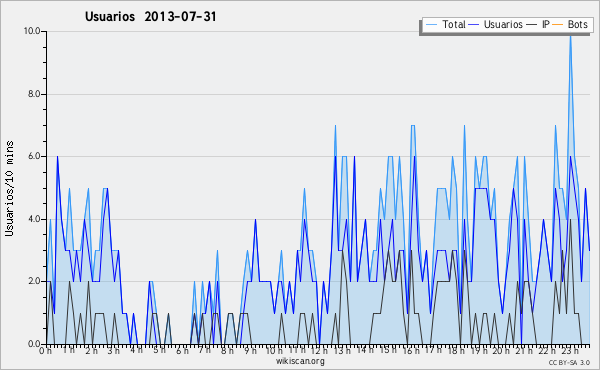600x370 pixels.
Task: Select the 'Usuarios' legend entry
Action: click(503, 24)
